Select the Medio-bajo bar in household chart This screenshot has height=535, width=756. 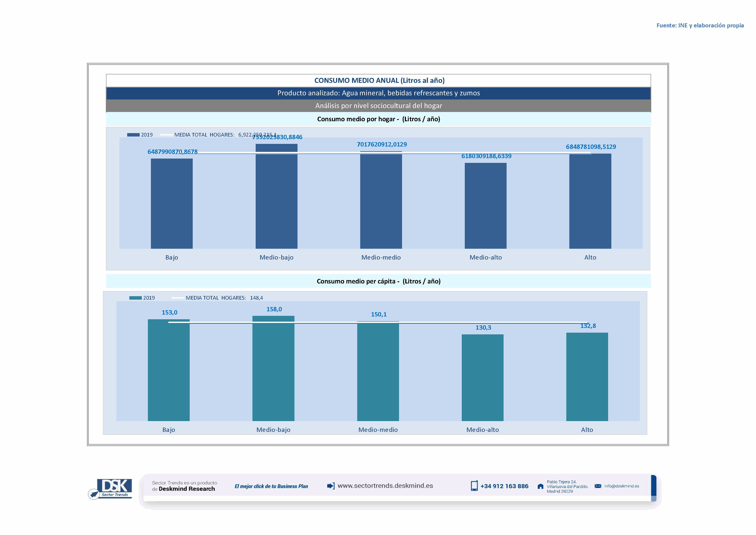coord(276,198)
